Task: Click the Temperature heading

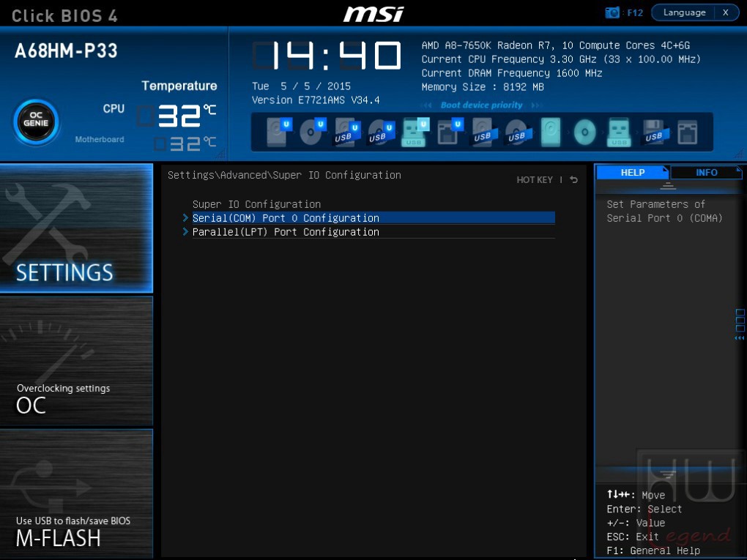Action: click(x=179, y=86)
